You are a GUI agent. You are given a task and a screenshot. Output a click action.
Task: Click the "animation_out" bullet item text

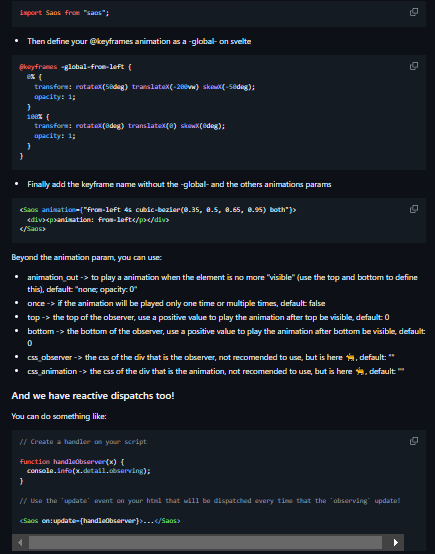pos(222,283)
